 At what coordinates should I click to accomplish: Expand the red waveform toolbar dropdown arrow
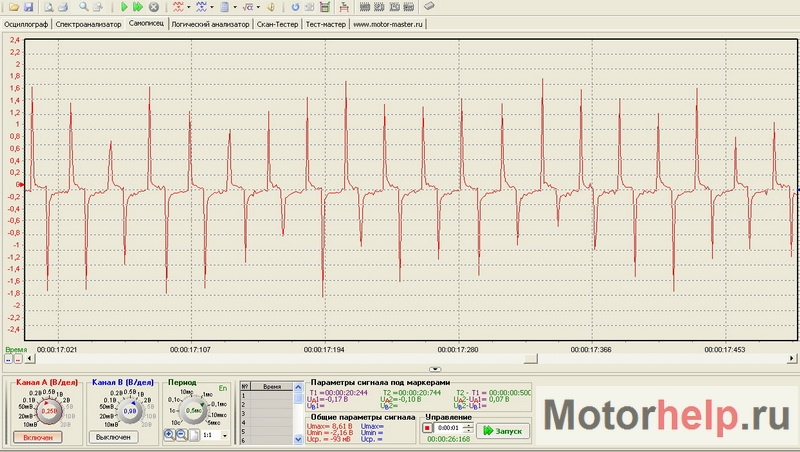[x=189, y=7]
